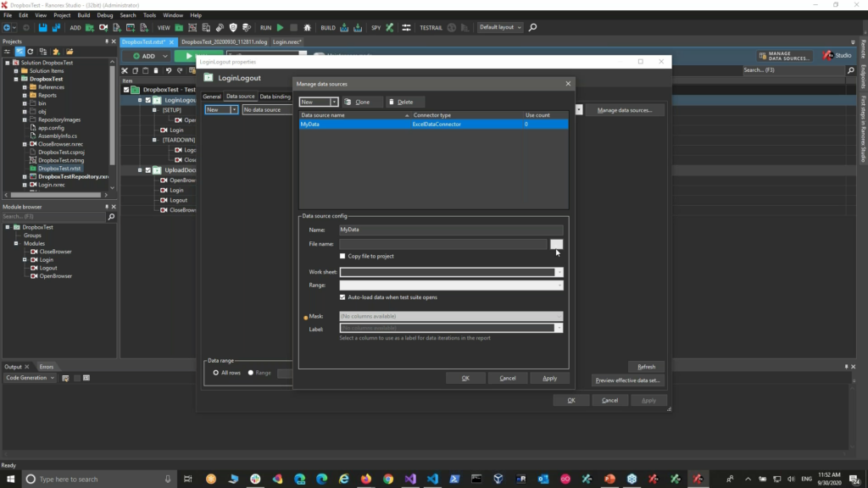Click the shield icon in the View toolbar group
868x488 pixels.
(233, 27)
